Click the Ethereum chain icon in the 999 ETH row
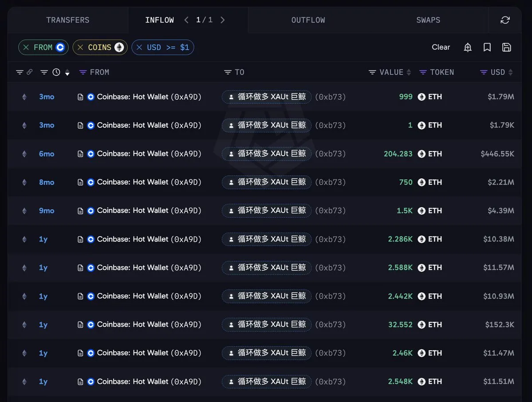 (x=24, y=97)
